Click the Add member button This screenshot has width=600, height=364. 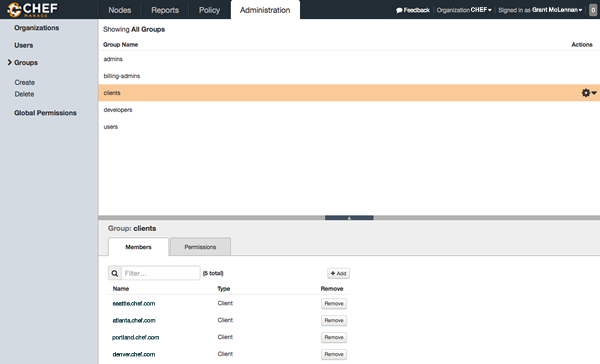click(338, 273)
